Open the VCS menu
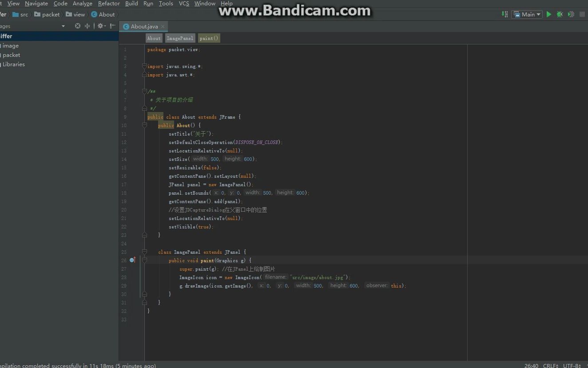 pyautogui.click(x=184, y=4)
